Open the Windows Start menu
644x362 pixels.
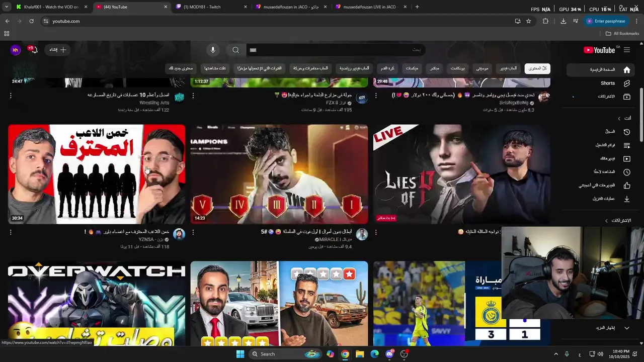click(240, 354)
